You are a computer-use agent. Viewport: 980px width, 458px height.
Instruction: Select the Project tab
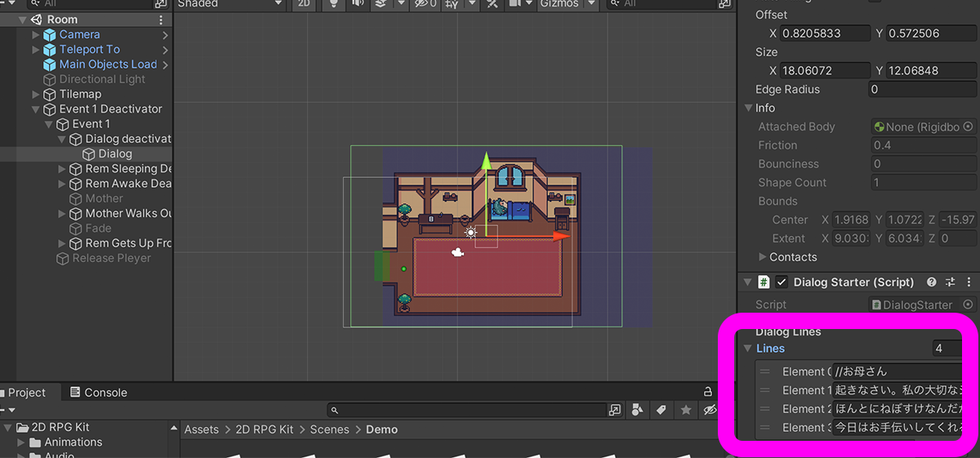28,393
